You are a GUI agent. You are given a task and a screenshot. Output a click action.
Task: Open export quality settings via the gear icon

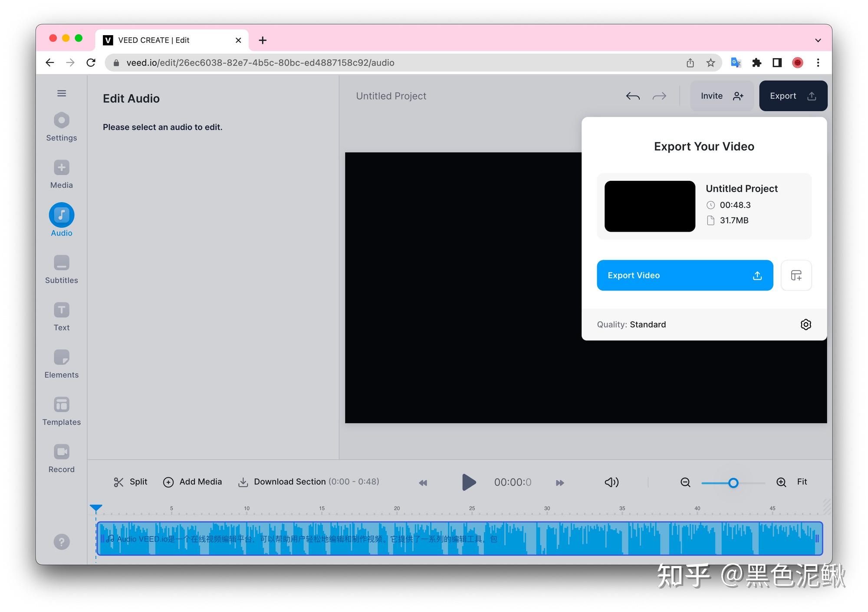[x=806, y=324]
